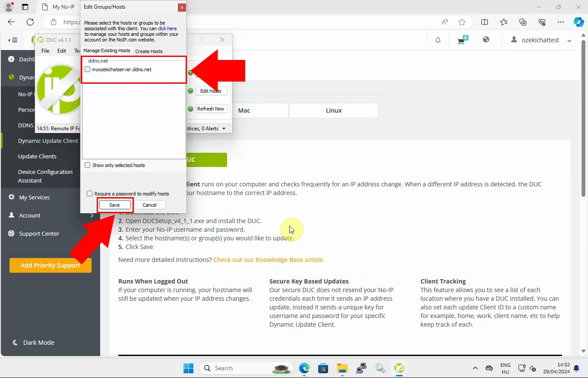
Task: Click the My No-IP browser tab
Action: (x=58, y=7)
